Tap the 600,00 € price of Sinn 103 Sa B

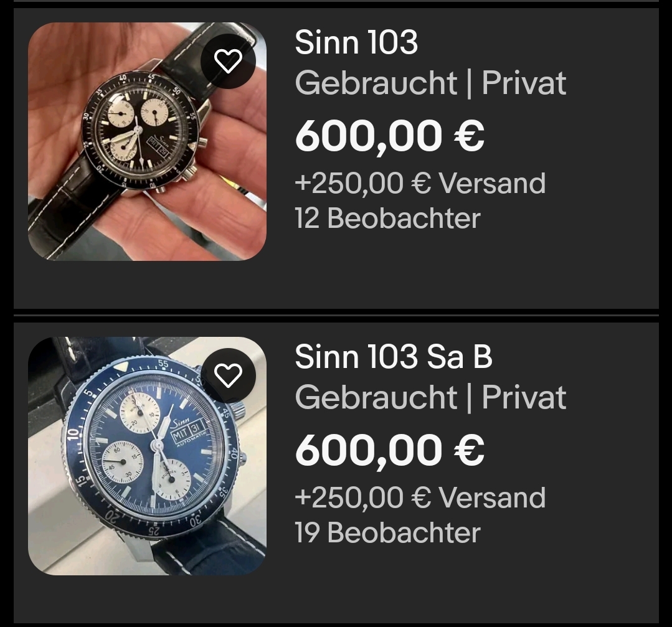tap(390, 451)
